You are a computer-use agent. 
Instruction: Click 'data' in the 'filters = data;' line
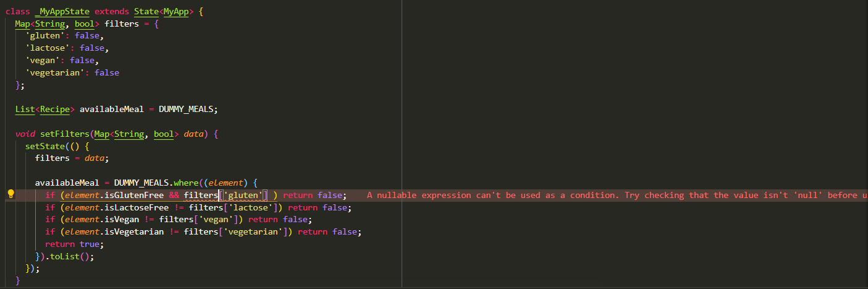(x=95, y=158)
